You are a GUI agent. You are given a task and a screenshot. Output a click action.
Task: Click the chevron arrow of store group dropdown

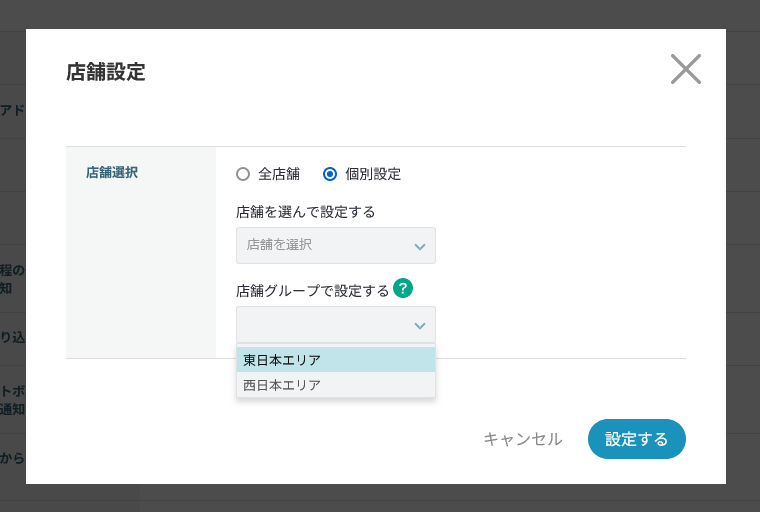(x=419, y=325)
